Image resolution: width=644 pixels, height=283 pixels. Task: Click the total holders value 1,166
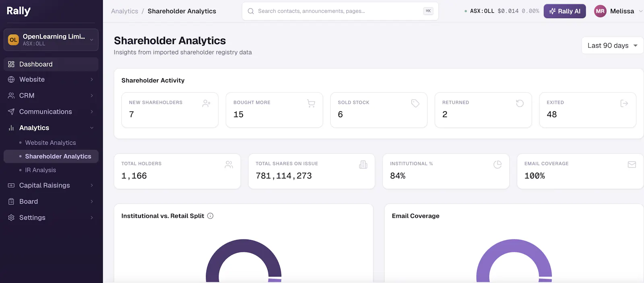[x=134, y=176]
